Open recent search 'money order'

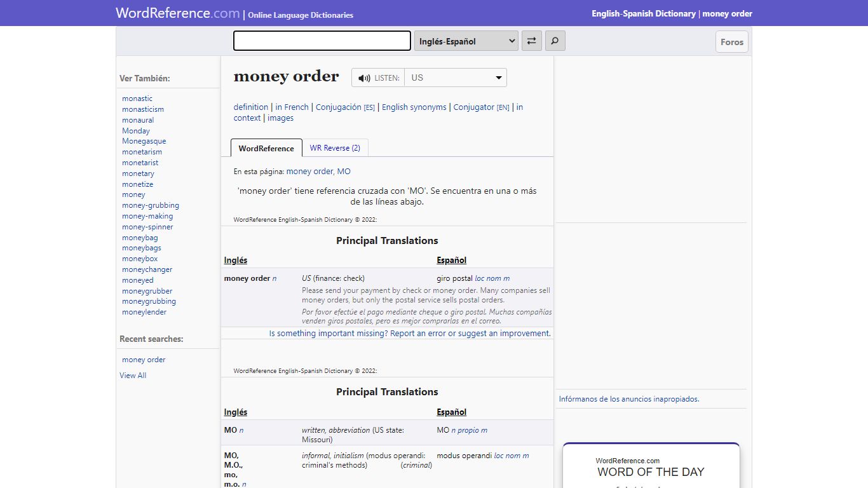144,360
